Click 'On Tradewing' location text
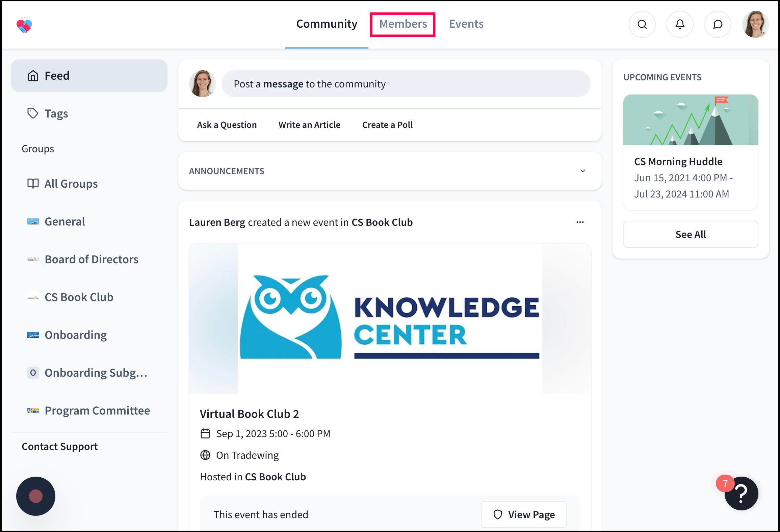 pyautogui.click(x=248, y=455)
